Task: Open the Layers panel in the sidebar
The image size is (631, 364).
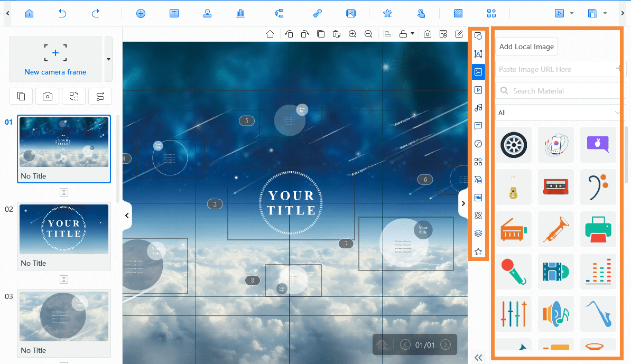Action: (478, 233)
